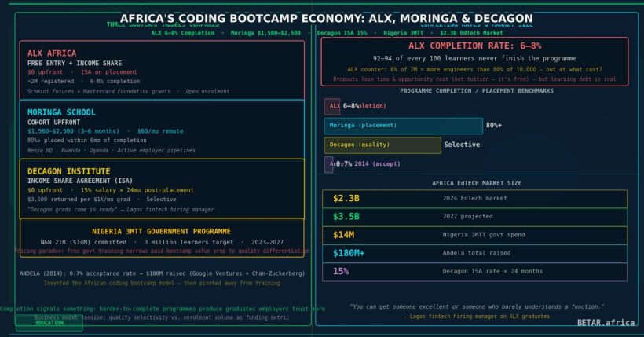The height and width of the screenshot is (337, 644).
Task: Select the '$180M+' figure
Action: (348, 253)
